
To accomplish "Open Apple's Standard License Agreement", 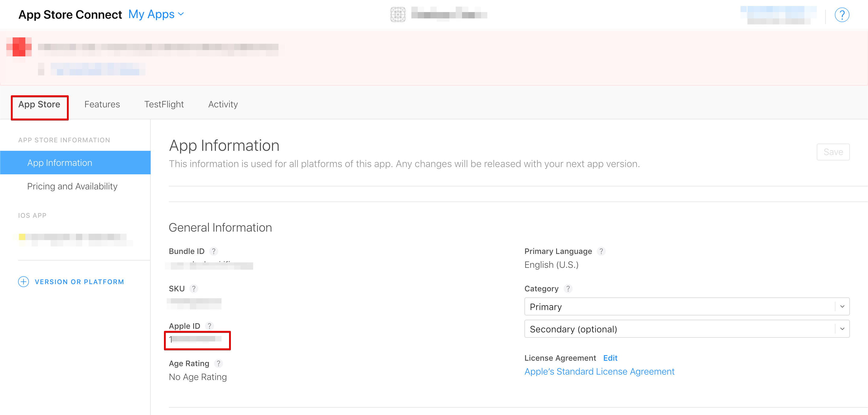I will (x=599, y=371).
